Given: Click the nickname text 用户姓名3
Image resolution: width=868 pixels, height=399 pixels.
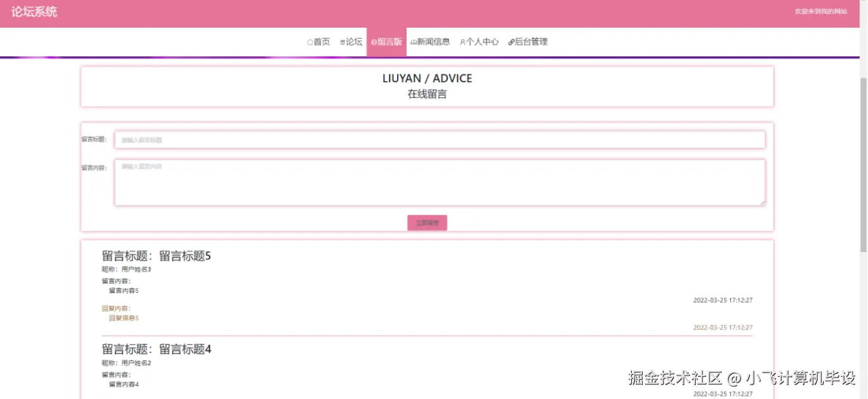Looking at the screenshot, I should tap(136, 270).
